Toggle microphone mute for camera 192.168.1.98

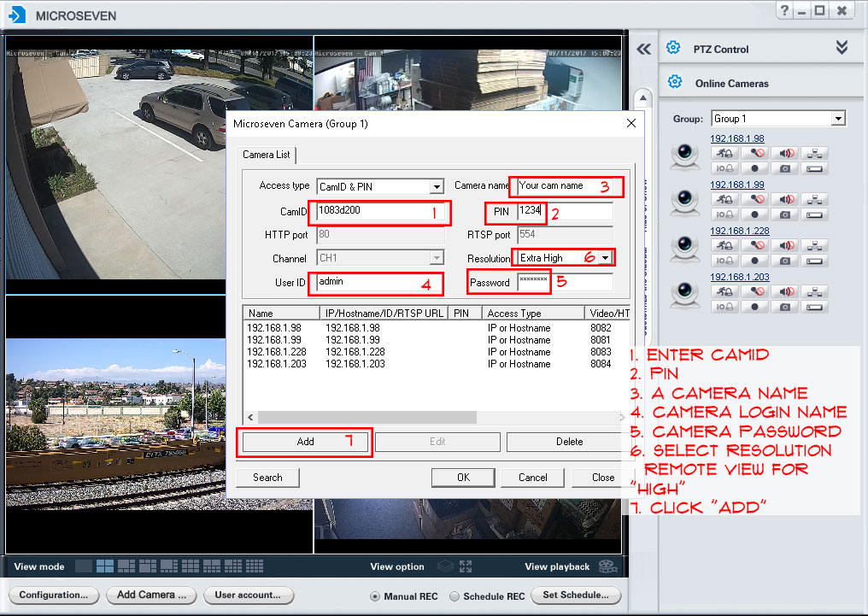click(x=754, y=153)
